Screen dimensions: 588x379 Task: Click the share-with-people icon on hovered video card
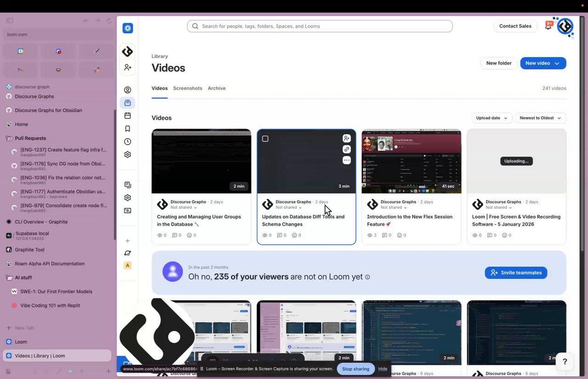pos(347,138)
